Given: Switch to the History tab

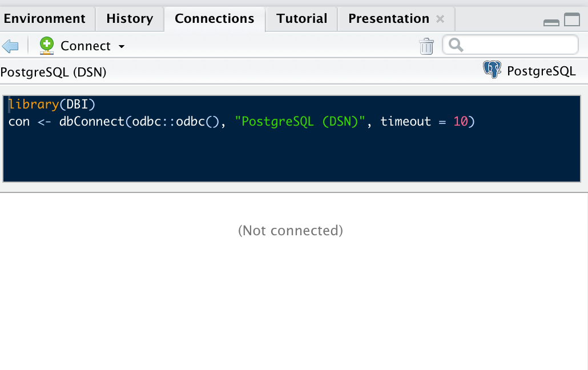Looking at the screenshot, I should coord(130,18).
